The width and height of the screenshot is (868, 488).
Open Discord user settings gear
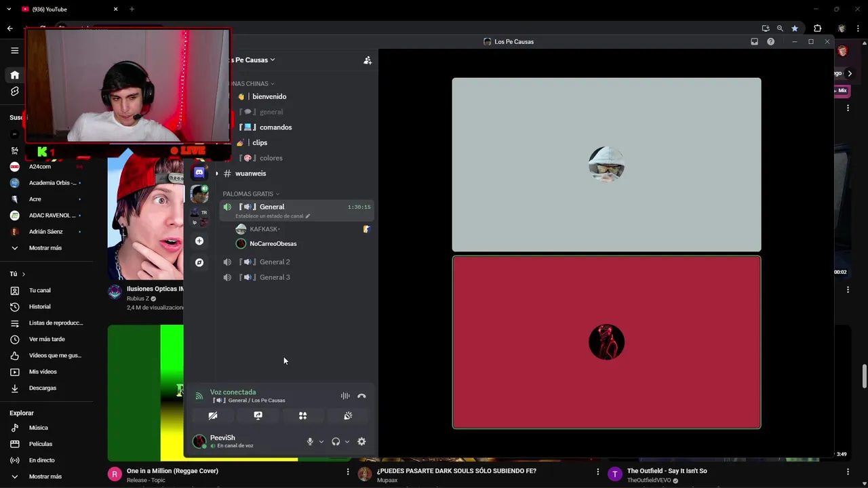[361, 441]
